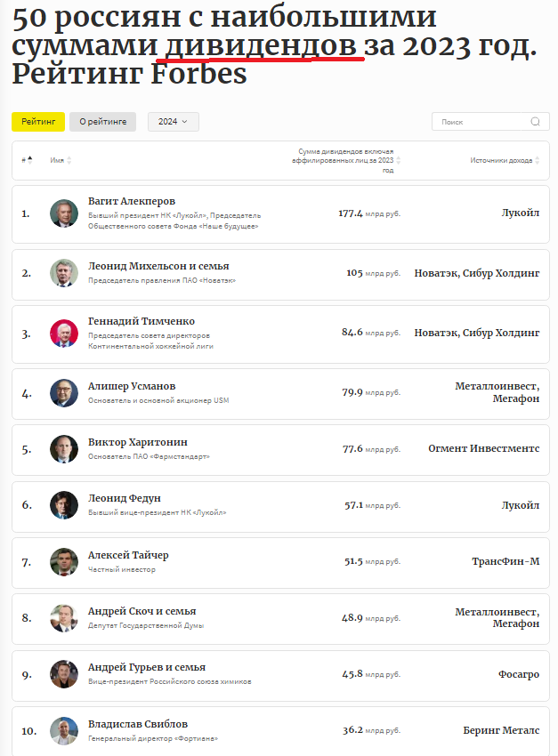Sort by income sources column arrows
This screenshot has width=558, height=756.
coord(538,160)
